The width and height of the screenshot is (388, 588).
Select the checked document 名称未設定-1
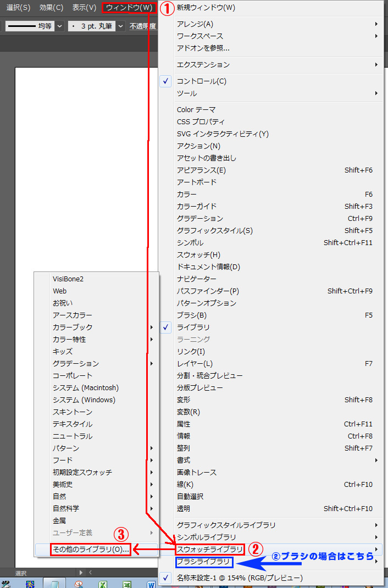coord(239,578)
